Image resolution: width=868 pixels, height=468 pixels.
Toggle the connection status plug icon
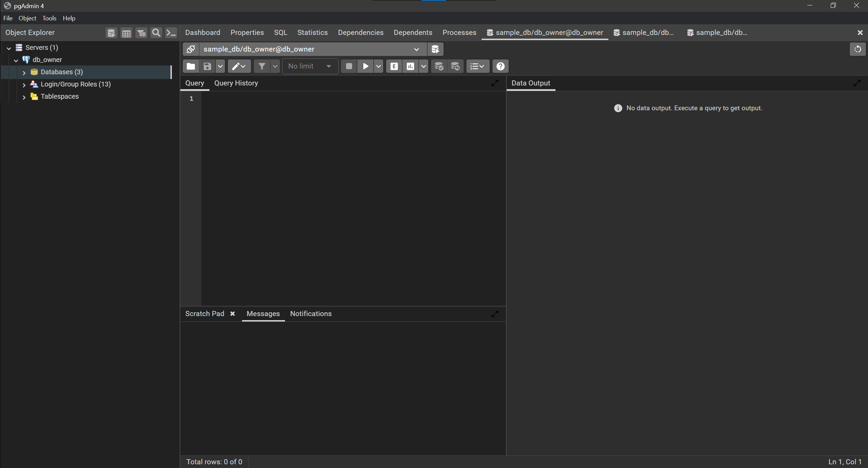[190, 49]
